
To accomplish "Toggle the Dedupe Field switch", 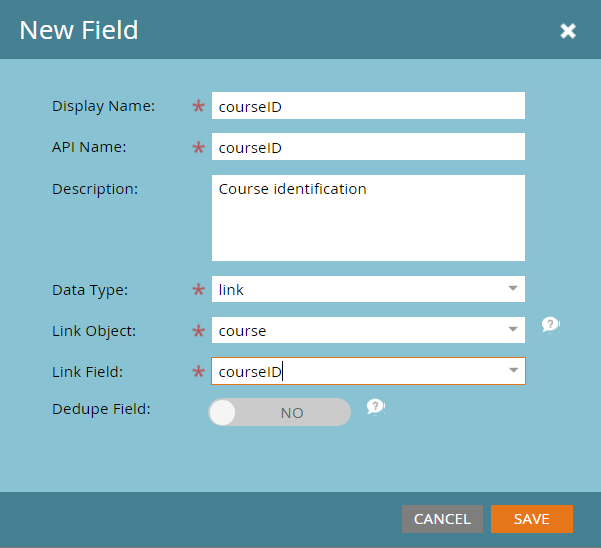I will pyautogui.click(x=279, y=412).
